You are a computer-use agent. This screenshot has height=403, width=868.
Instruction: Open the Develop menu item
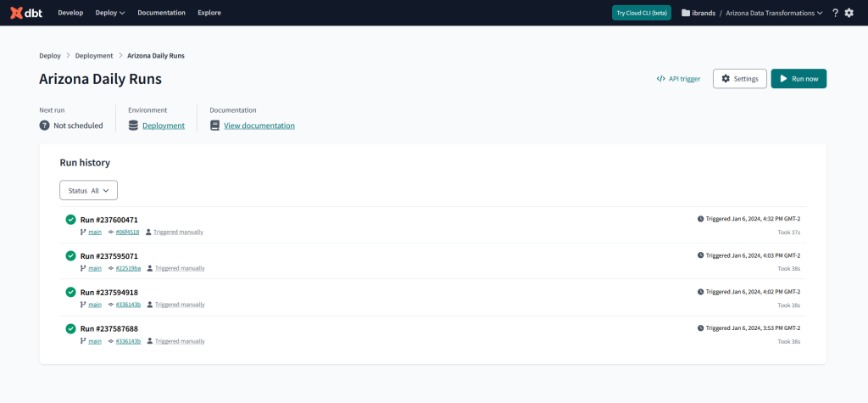(x=70, y=13)
